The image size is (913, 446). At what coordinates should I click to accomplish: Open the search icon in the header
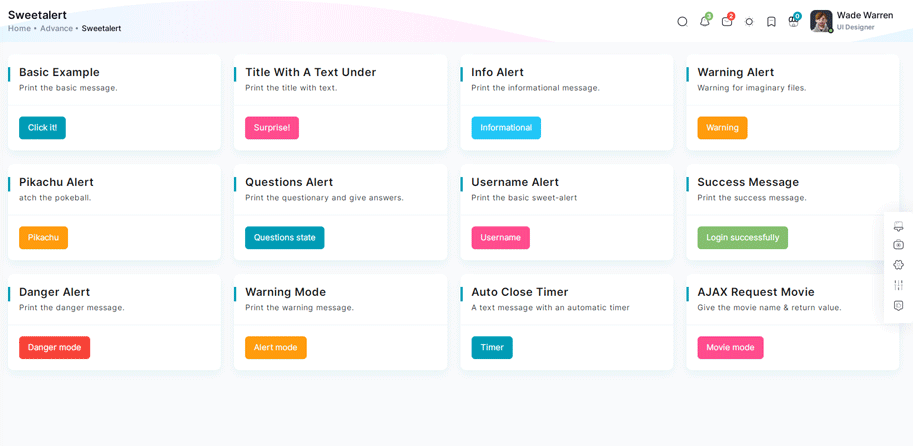click(x=682, y=22)
